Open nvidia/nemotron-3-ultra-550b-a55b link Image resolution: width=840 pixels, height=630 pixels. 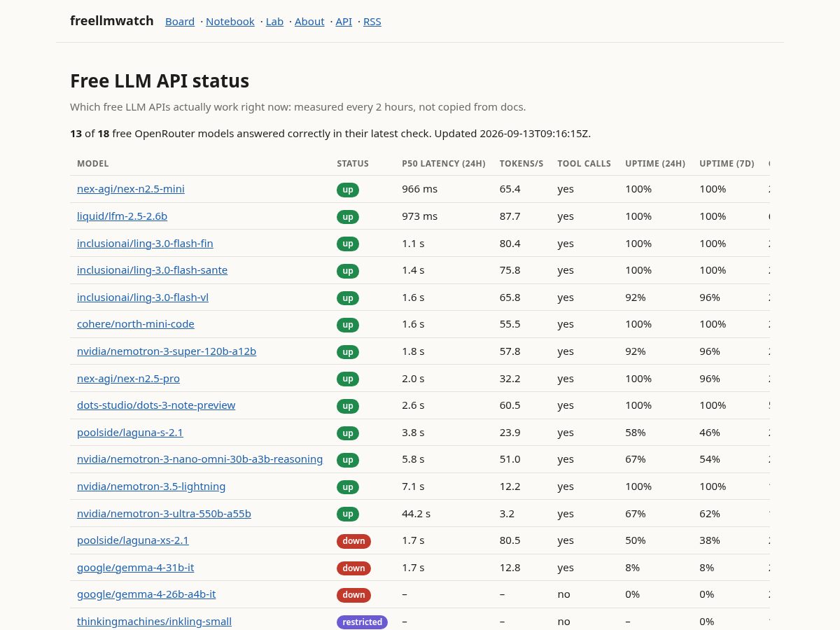(164, 514)
